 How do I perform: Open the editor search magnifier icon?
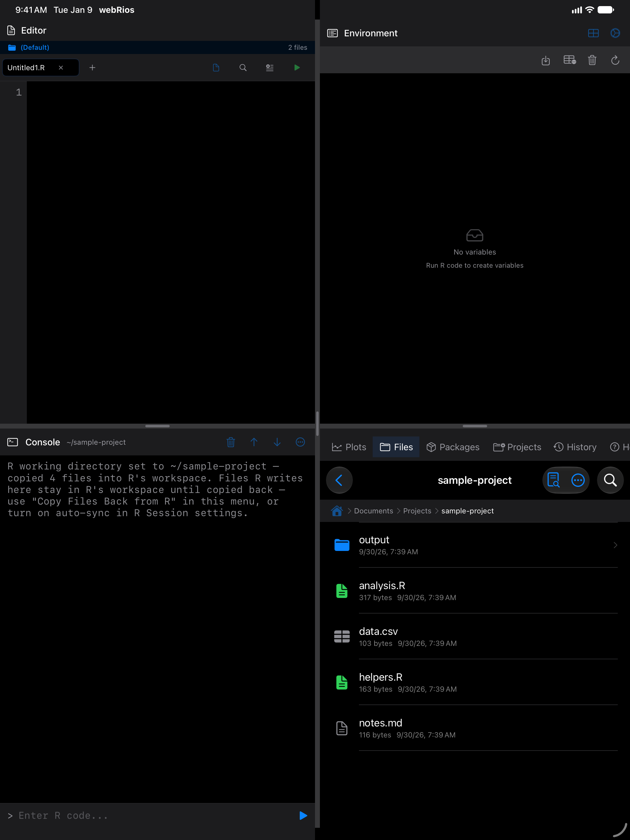243,67
